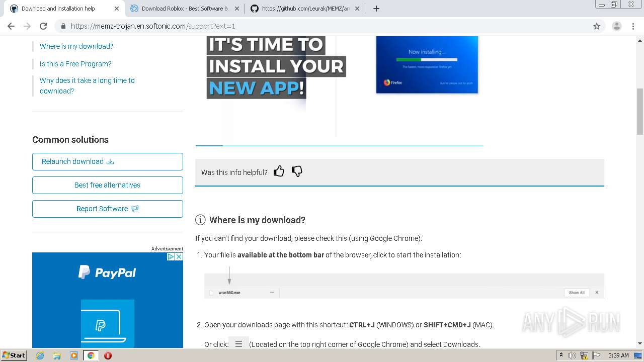This screenshot has height=362, width=644.
Task: Open the Windows Start menu
Action: [14, 355]
